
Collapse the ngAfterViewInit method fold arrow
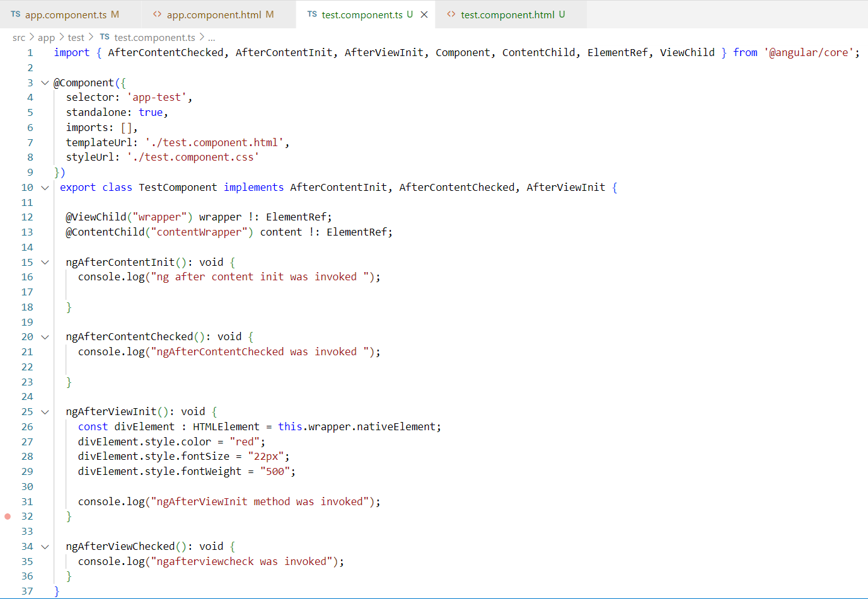[45, 412]
